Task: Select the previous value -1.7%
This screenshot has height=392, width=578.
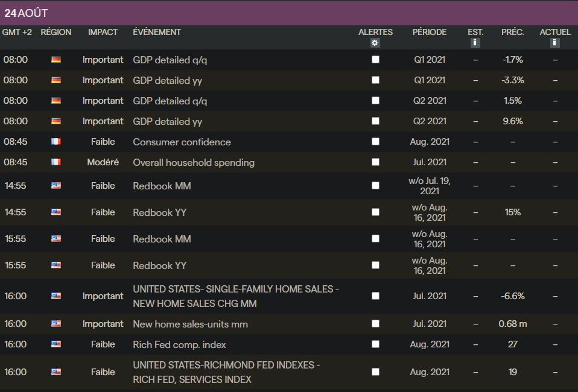Action: (x=512, y=60)
